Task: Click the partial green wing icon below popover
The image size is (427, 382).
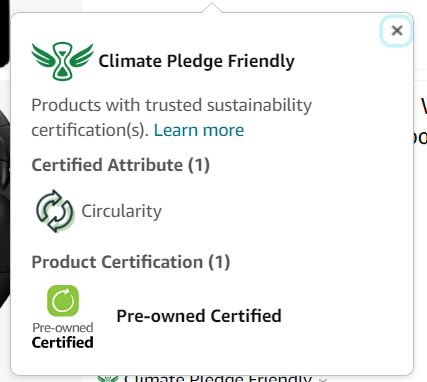Action: pos(108,379)
